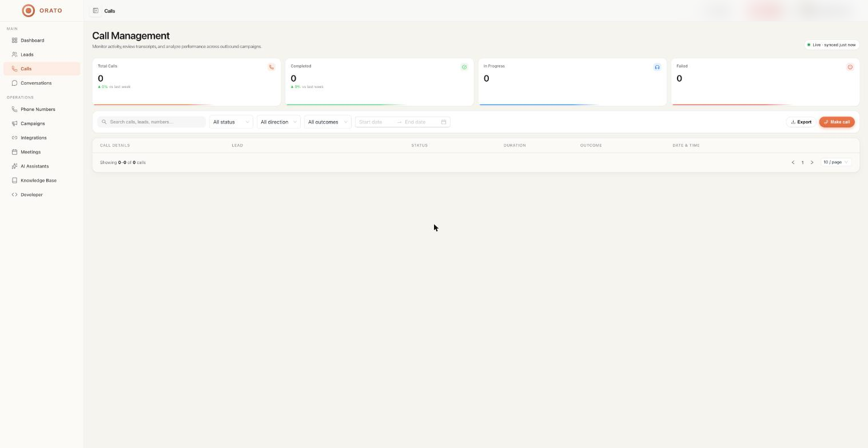This screenshot has width=868, height=448.
Task: Expand the All direction dropdown
Action: [278, 122]
